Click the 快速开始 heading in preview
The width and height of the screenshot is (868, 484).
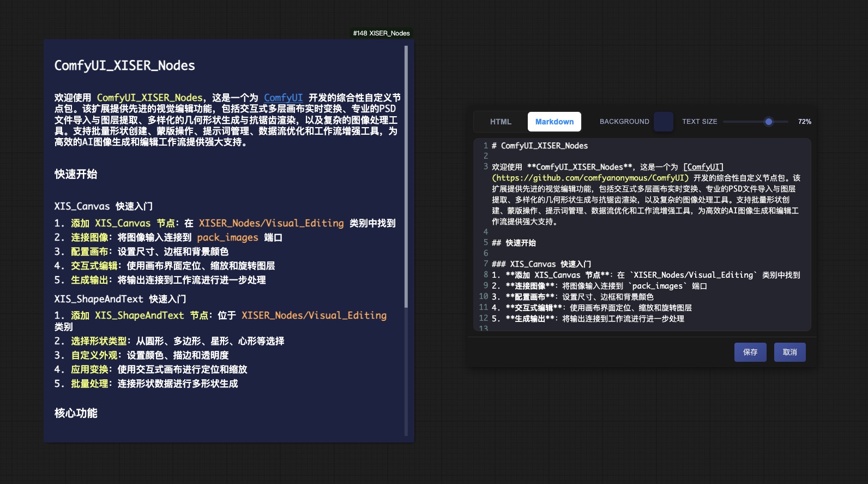click(x=76, y=174)
